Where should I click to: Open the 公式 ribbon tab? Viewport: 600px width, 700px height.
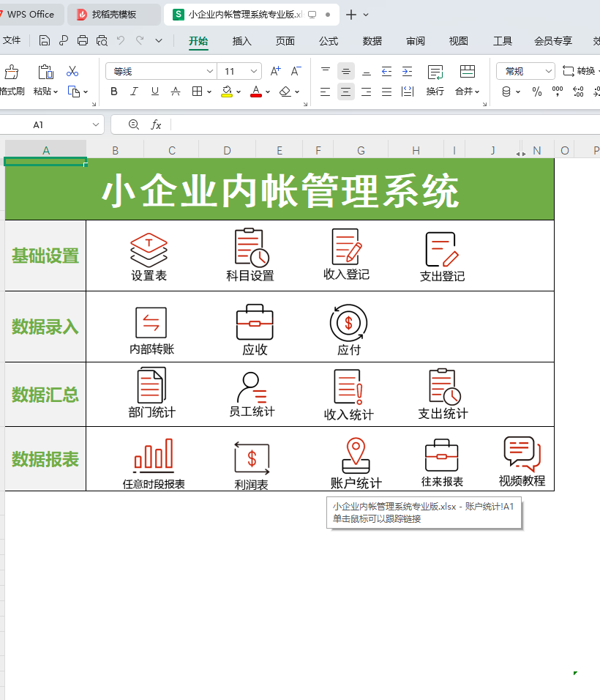329,41
